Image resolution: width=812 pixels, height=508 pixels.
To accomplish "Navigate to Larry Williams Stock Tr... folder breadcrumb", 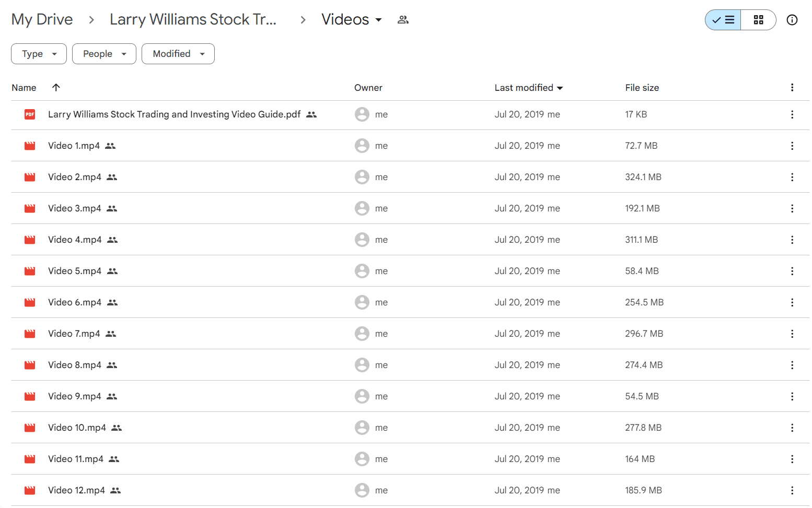I will [193, 19].
